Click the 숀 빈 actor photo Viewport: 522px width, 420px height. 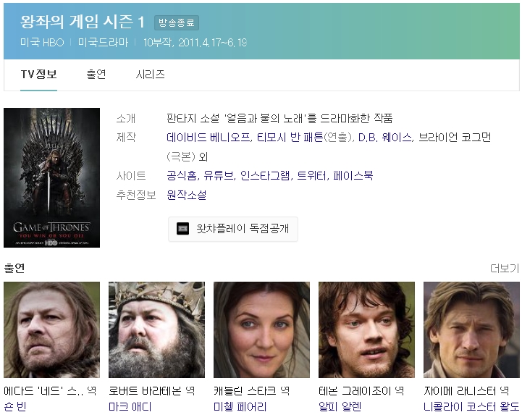[51, 329]
